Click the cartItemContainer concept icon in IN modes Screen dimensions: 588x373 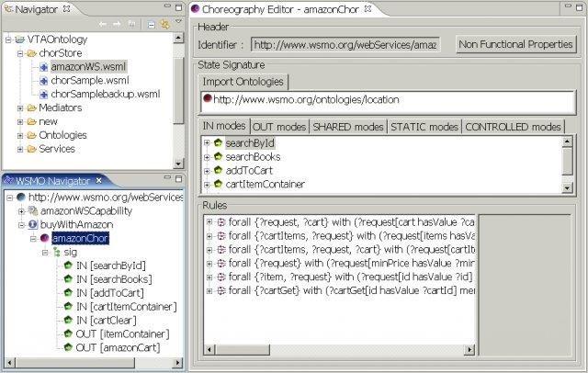click(219, 184)
